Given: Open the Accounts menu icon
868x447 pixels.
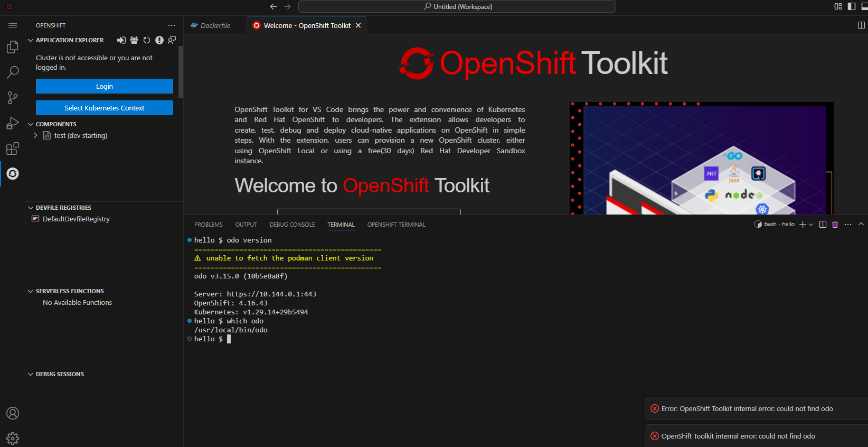Looking at the screenshot, I should point(13,413).
